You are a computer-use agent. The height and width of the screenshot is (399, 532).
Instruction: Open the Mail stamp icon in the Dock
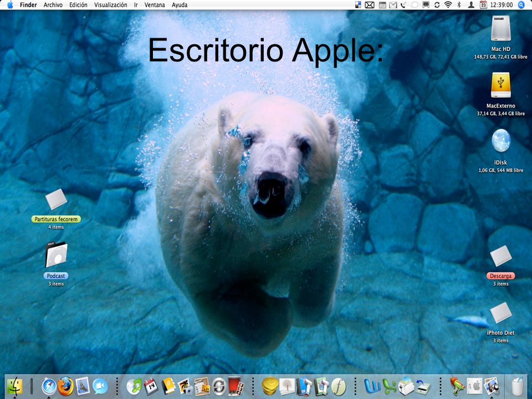[83, 386]
